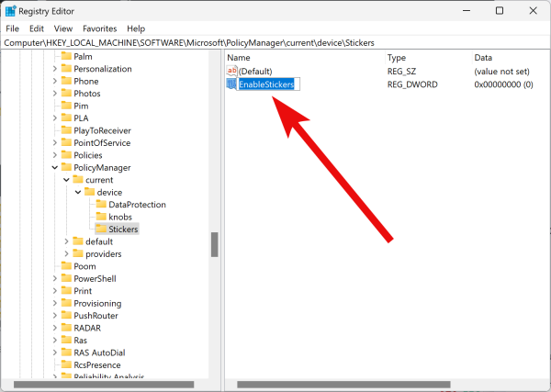Click the Registry Editor app icon in title bar

click(x=12, y=10)
